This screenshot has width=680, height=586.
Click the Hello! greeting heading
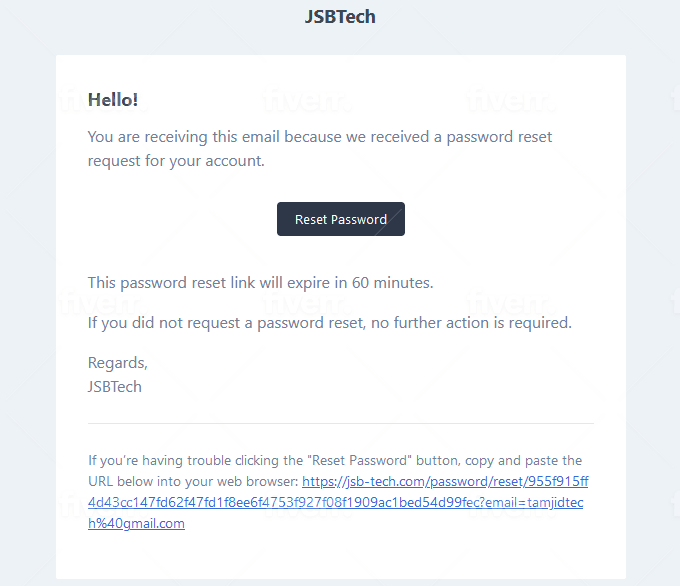click(113, 100)
